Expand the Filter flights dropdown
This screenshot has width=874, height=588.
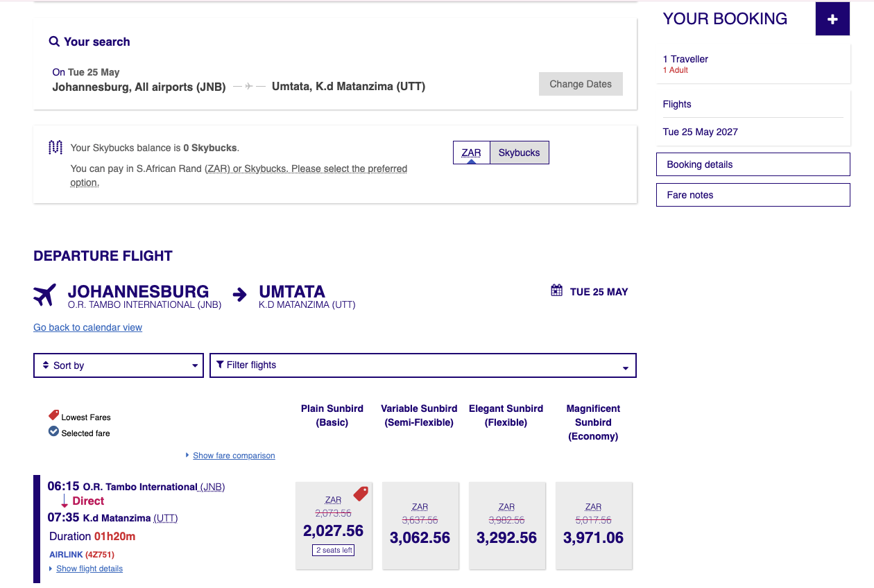point(423,365)
